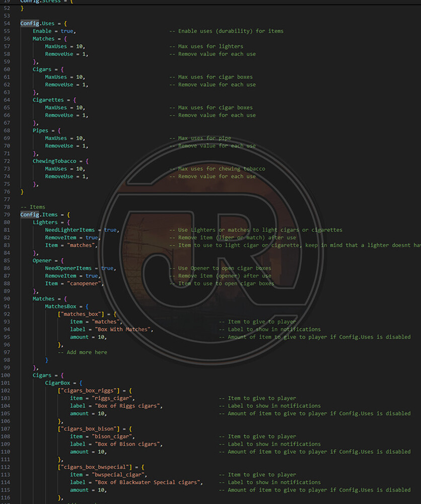Click the ["cigars_box_bison"] key
The height and width of the screenshot is (504, 421).
point(89,429)
